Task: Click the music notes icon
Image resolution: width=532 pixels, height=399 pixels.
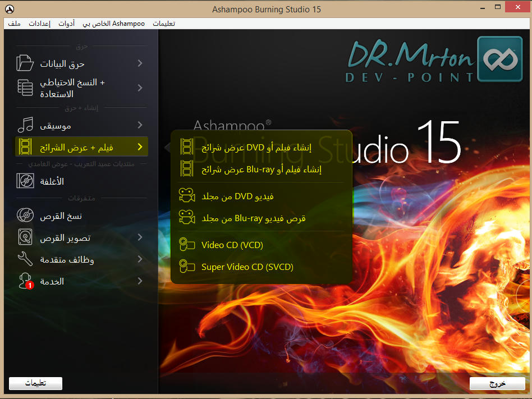Action: (x=25, y=125)
